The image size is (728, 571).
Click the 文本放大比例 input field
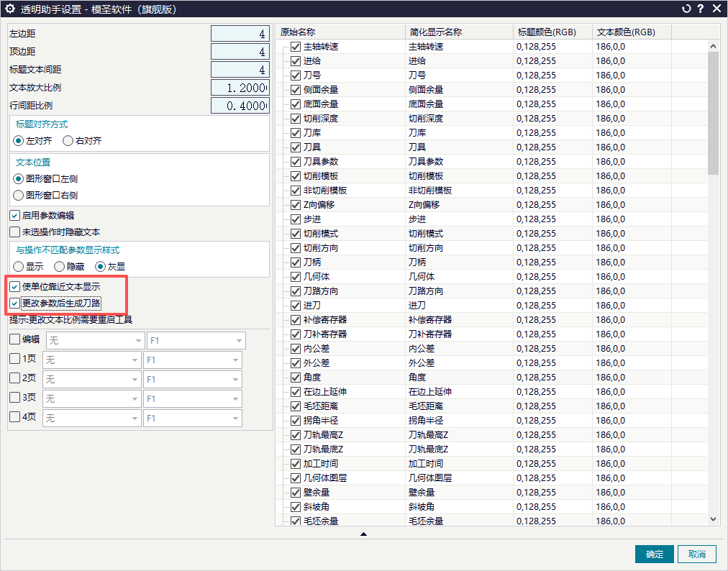click(240, 88)
